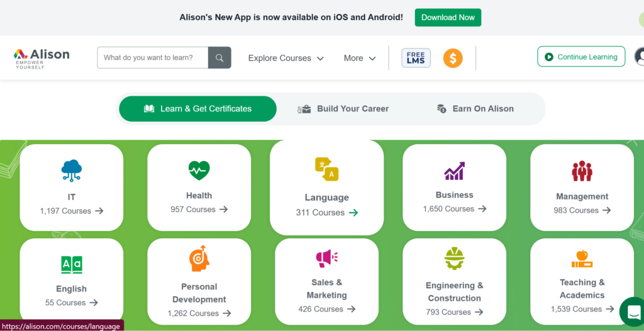
Task: Click the Management people icon
Action: 582,171
